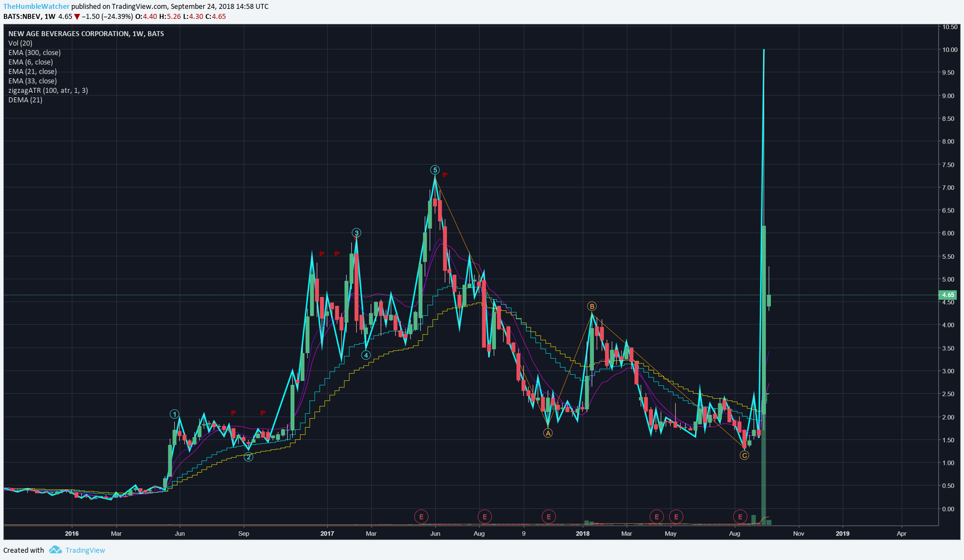
Task: Click the red down-triangle price change indicator
Action: 77,17
